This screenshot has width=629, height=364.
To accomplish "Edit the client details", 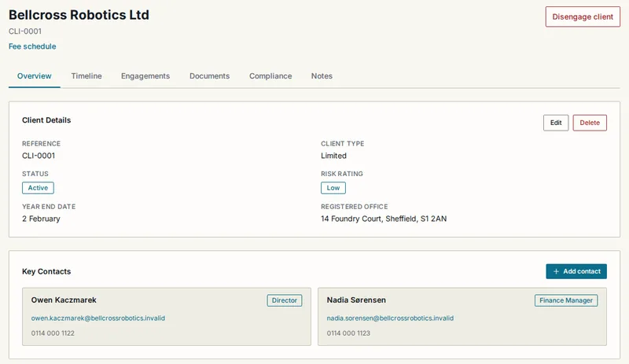I will click(x=556, y=123).
